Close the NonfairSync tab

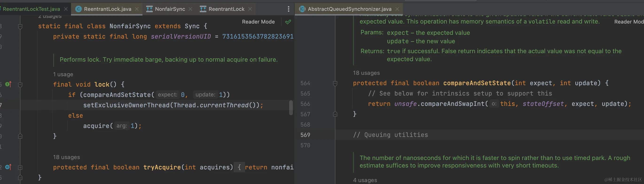(191, 9)
